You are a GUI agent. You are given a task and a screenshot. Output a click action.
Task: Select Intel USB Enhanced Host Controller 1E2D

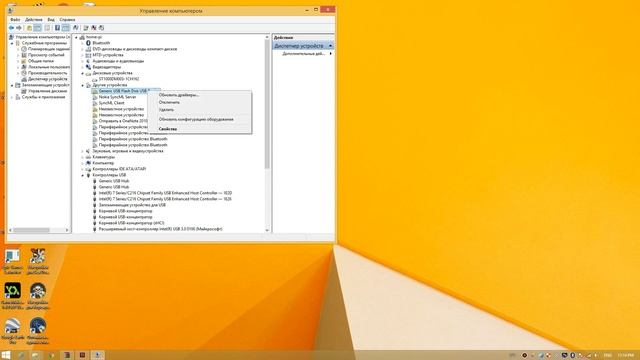pyautogui.click(x=165, y=193)
